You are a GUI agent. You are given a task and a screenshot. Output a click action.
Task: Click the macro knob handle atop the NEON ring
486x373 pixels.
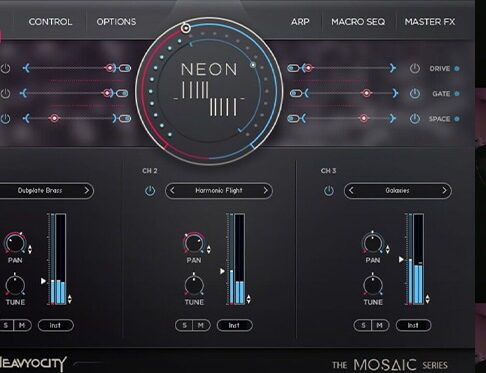click(x=186, y=28)
